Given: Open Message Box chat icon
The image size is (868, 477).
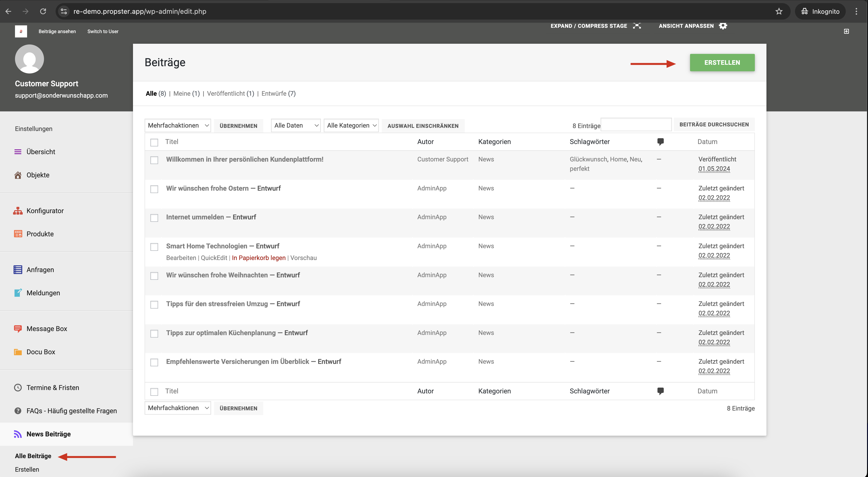Looking at the screenshot, I should coord(17,329).
